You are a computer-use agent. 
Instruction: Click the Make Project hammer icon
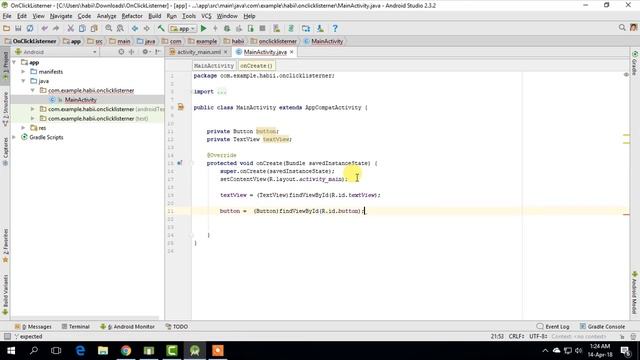(161, 29)
